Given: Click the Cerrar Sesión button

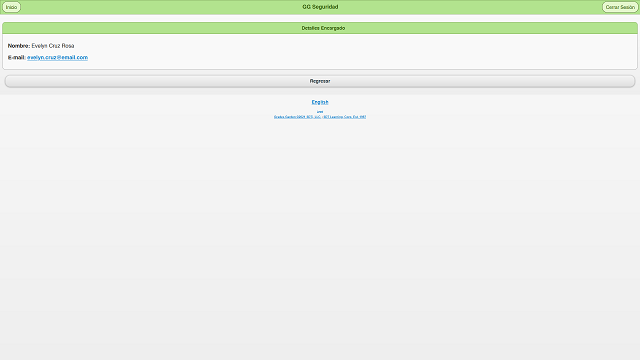Looking at the screenshot, I should [620, 7].
